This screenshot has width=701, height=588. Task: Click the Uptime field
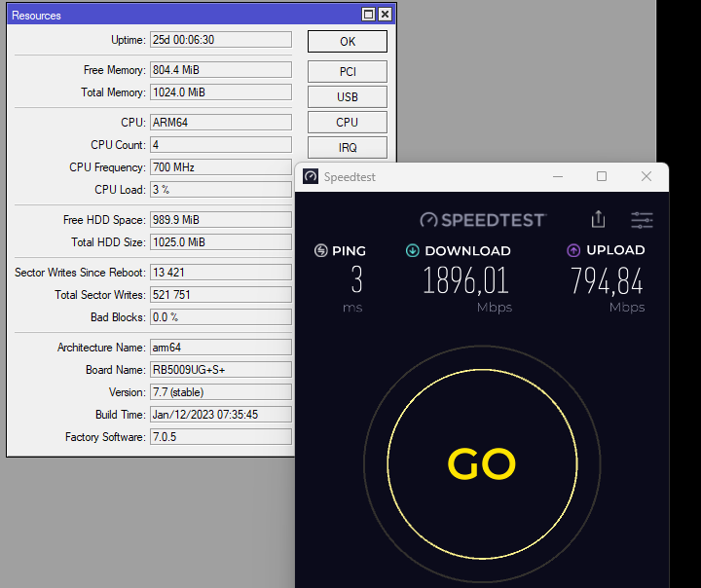point(221,40)
